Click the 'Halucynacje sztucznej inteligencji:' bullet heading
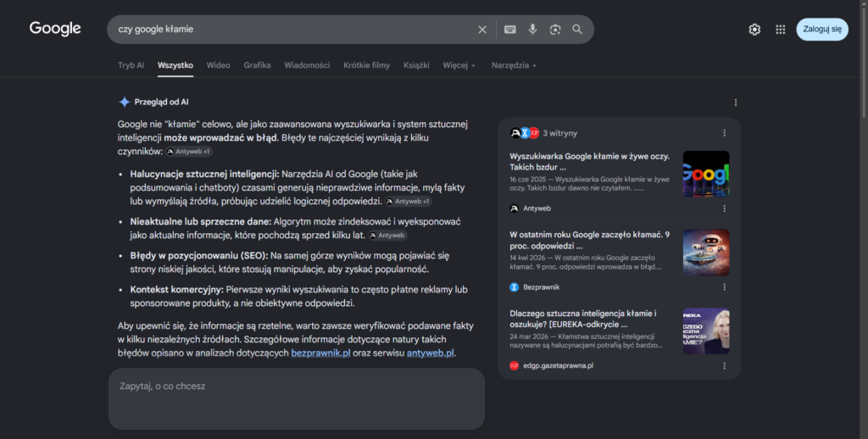This screenshot has width=868, height=439. [204, 174]
